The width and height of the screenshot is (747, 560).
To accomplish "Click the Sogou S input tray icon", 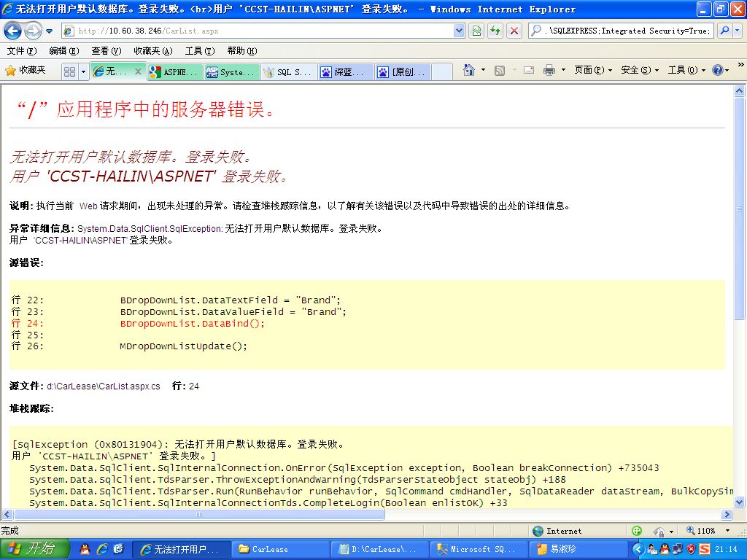I will 705,550.
